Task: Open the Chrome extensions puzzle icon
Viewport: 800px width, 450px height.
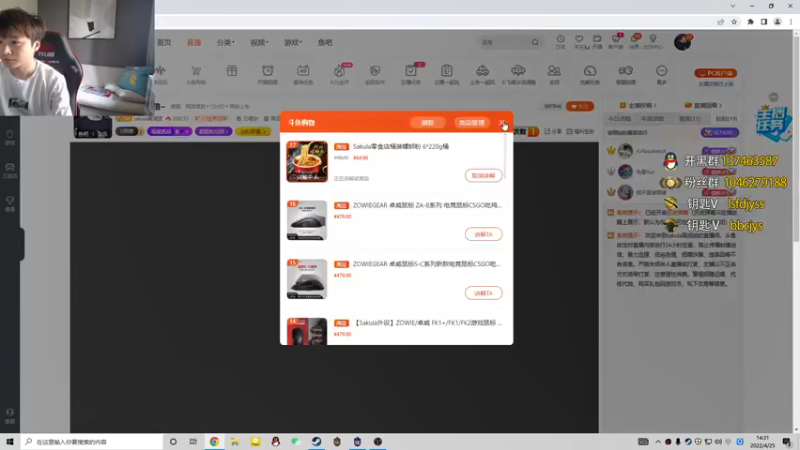Action: point(751,22)
